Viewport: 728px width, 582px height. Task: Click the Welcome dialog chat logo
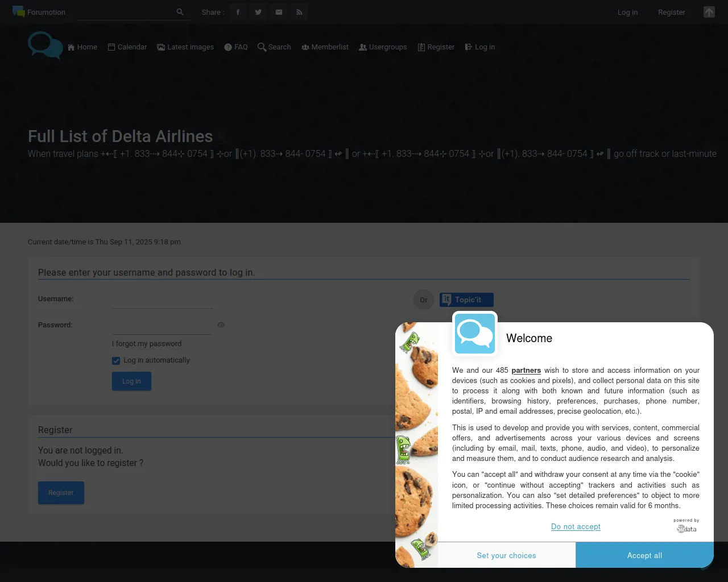click(475, 334)
